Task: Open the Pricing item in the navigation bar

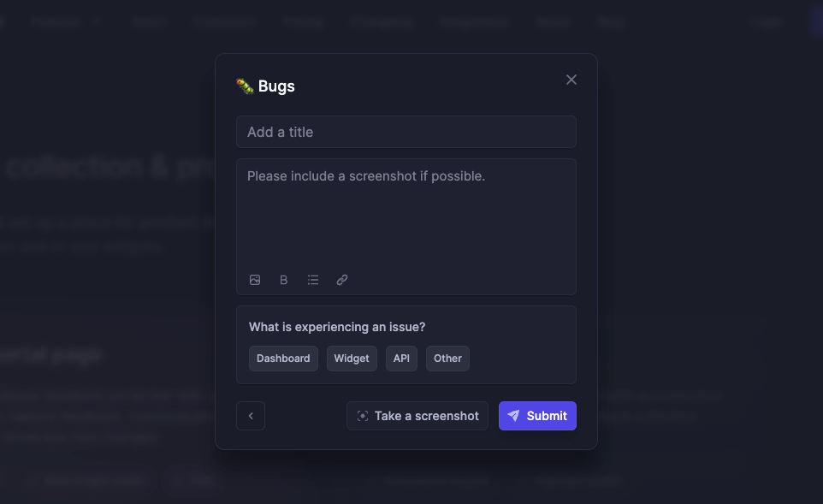Action: click(x=303, y=21)
